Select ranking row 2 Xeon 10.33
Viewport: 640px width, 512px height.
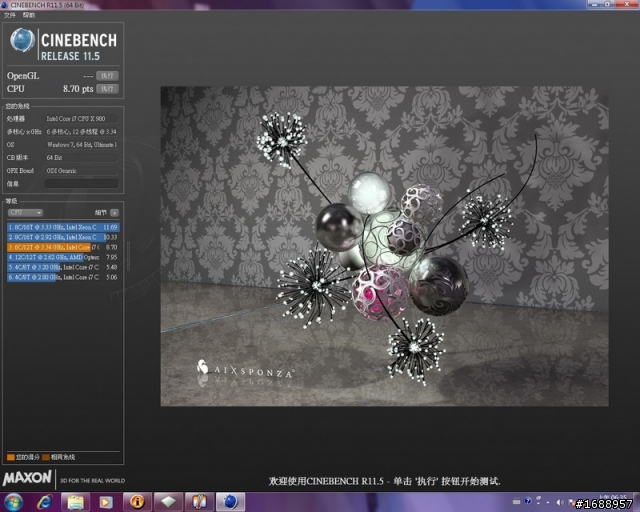pyautogui.click(x=63, y=237)
